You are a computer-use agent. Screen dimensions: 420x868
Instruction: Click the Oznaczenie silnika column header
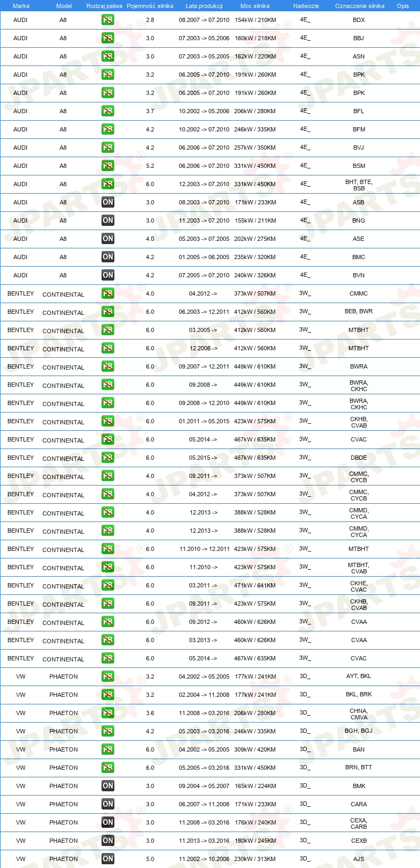point(360,6)
